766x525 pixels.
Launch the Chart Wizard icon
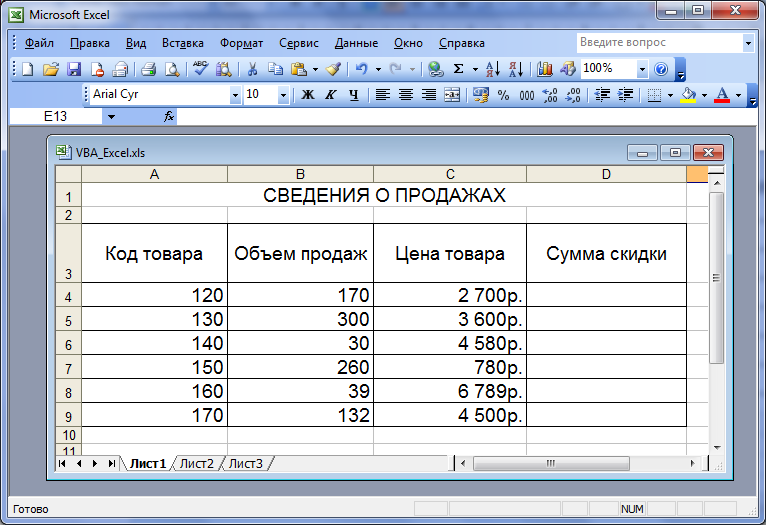click(x=545, y=69)
